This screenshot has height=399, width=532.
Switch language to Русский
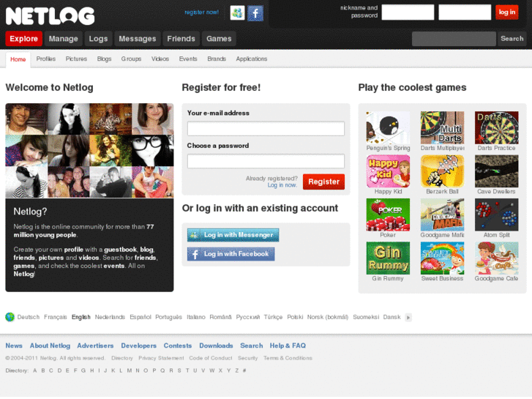pyautogui.click(x=248, y=317)
